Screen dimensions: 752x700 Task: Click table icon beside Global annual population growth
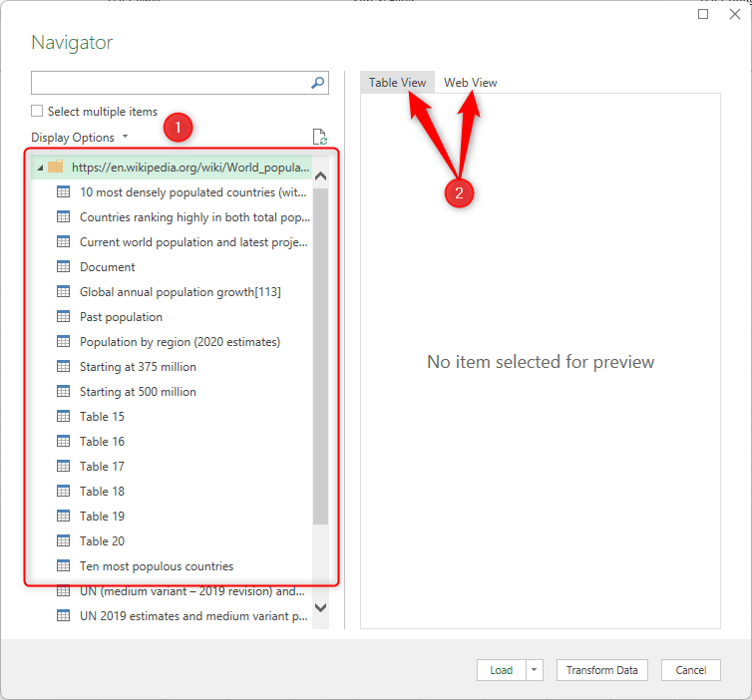[x=63, y=291]
